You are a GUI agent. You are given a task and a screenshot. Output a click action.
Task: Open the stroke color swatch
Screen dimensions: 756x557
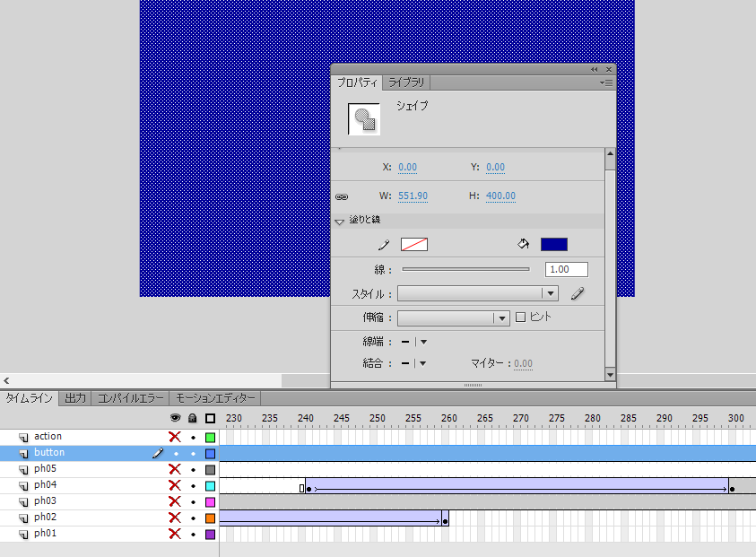[x=414, y=245]
